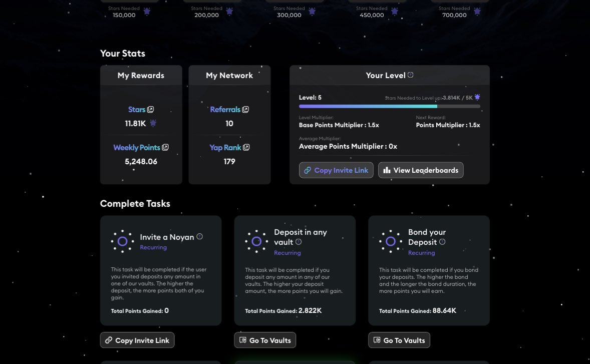
Task: Click Average Points Multiplier : 0x text
Action: click(x=348, y=146)
